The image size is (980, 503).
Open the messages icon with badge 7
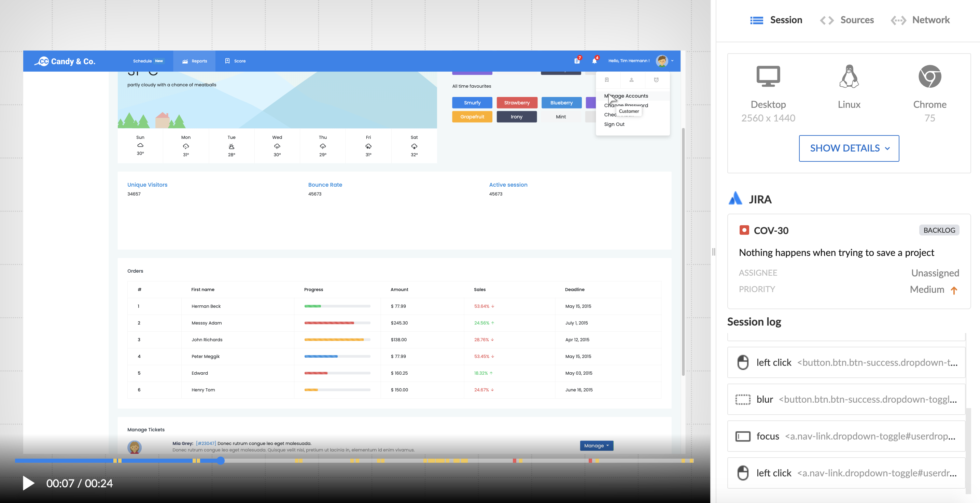577,61
